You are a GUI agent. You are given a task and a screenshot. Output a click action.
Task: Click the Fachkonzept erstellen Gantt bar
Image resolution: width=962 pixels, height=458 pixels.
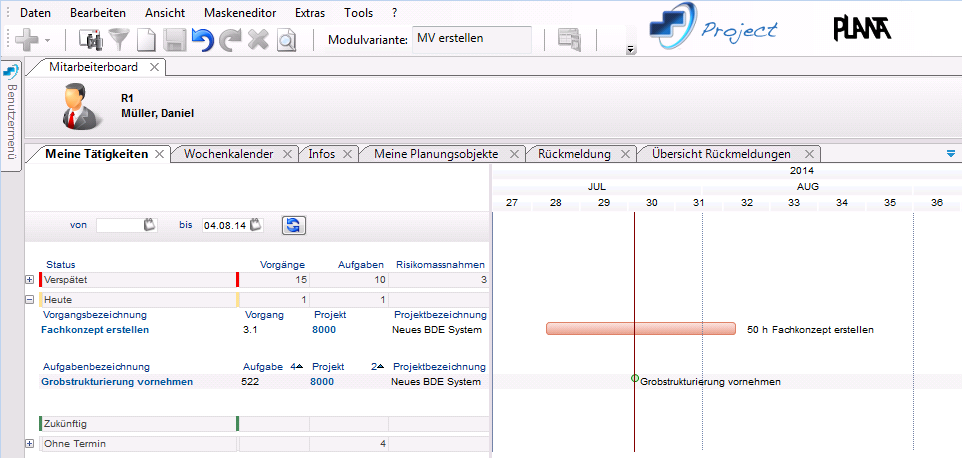pyautogui.click(x=641, y=329)
